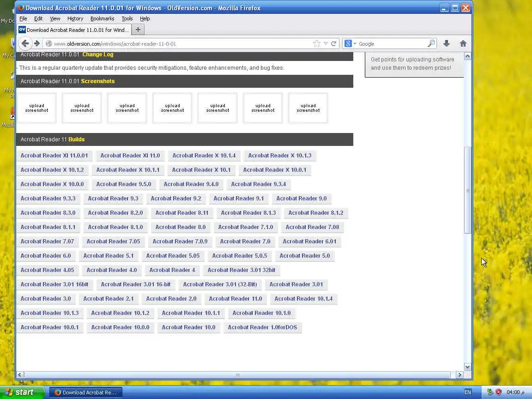This screenshot has height=399, width=532.
Task: Open Acrobat Reader 8.1.2 build
Action: pos(316,213)
